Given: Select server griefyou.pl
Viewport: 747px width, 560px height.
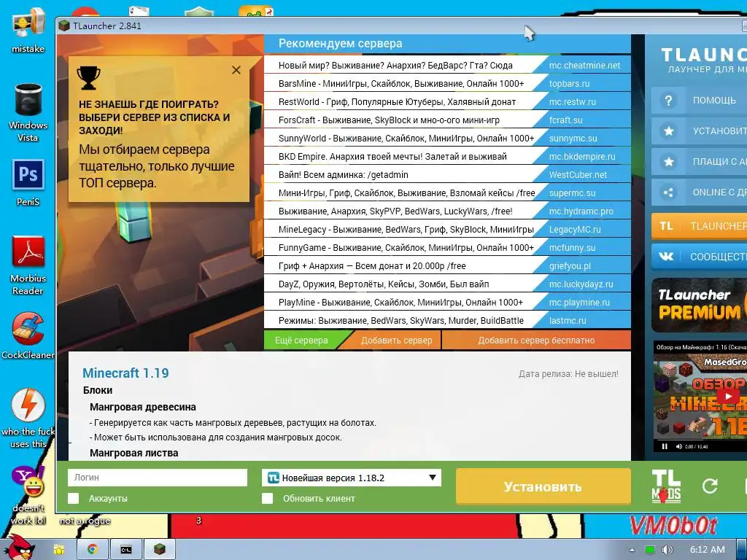Looking at the screenshot, I should tap(570, 266).
